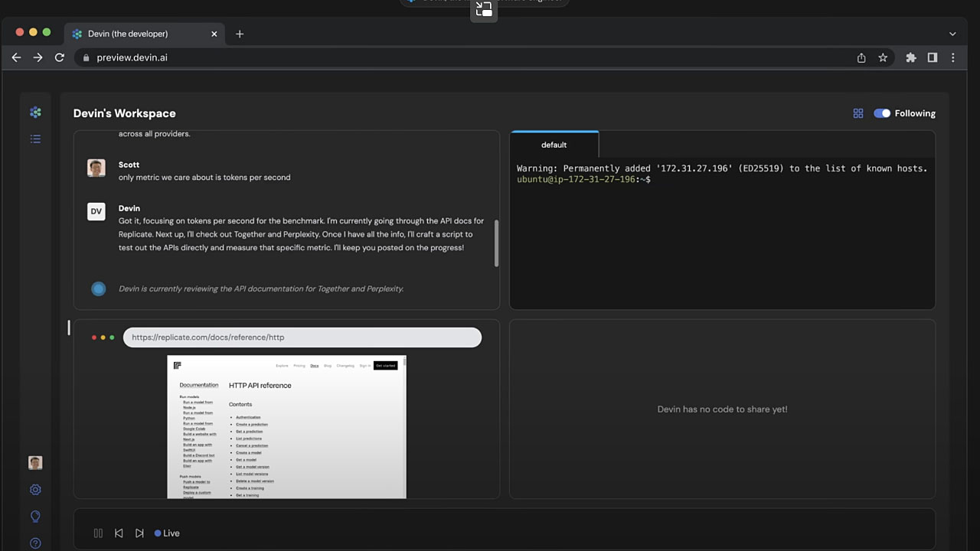Viewport: 980px width, 551px height.
Task: Open the sessions list icon in sidebar
Action: (35, 139)
